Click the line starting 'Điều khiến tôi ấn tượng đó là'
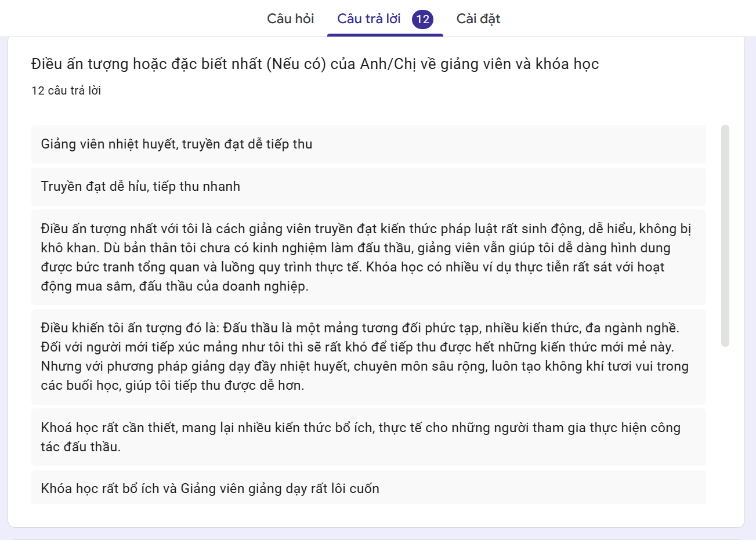The height and width of the screenshot is (540, 756). (x=360, y=328)
